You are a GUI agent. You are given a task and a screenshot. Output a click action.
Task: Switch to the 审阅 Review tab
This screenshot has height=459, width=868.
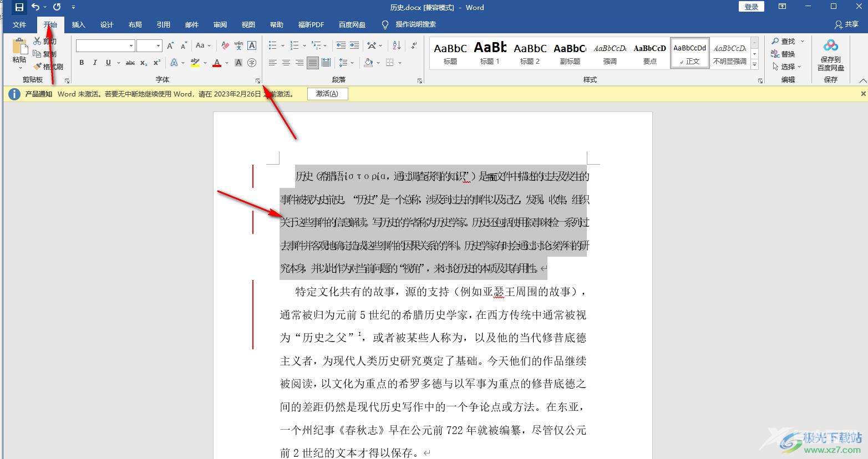point(220,24)
